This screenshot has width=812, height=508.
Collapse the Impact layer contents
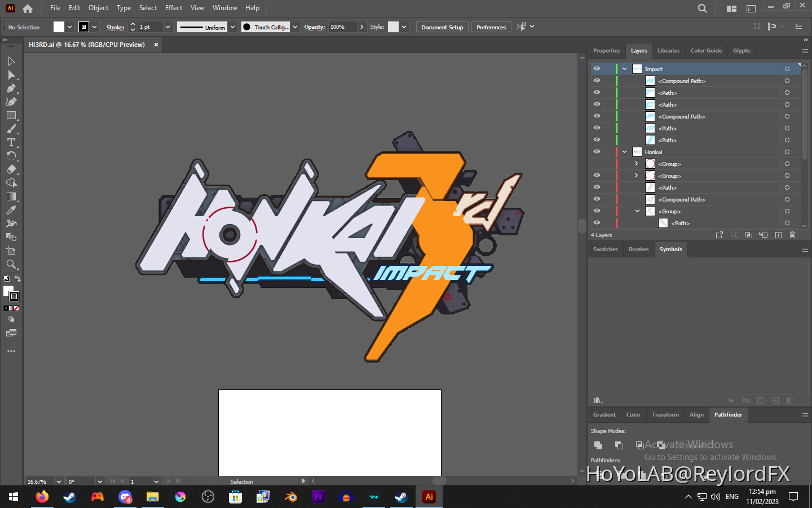(624, 68)
